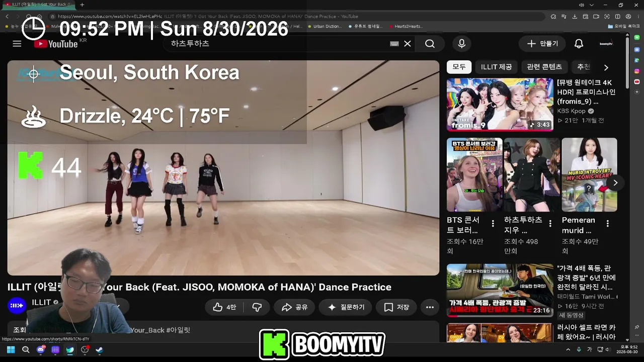This screenshot has width=644, height=362.
Task: Open Windows taskbar search
Action: [26, 350]
